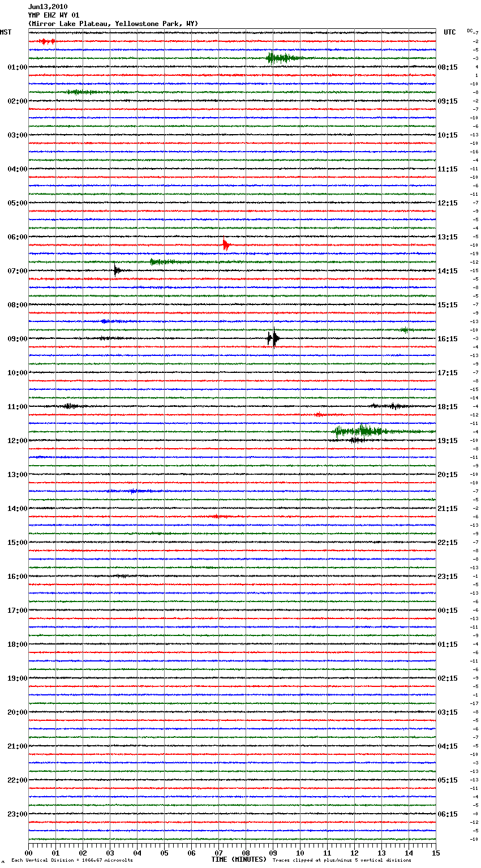Click the 09:00 MST time label

tap(18, 339)
